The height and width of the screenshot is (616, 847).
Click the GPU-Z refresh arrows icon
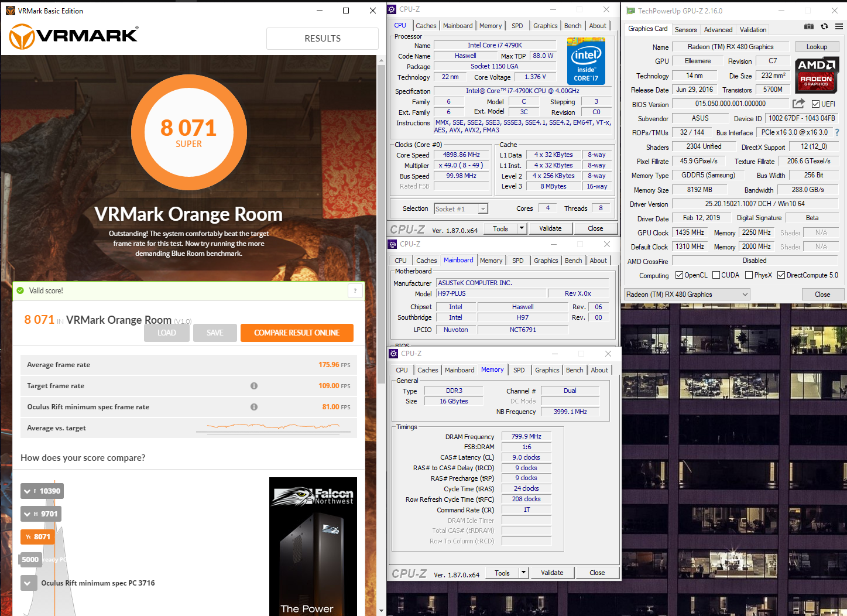(x=824, y=26)
